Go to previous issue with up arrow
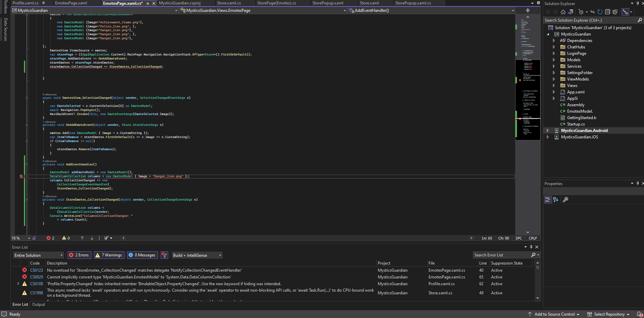This screenshot has width=644, height=318. [82, 238]
